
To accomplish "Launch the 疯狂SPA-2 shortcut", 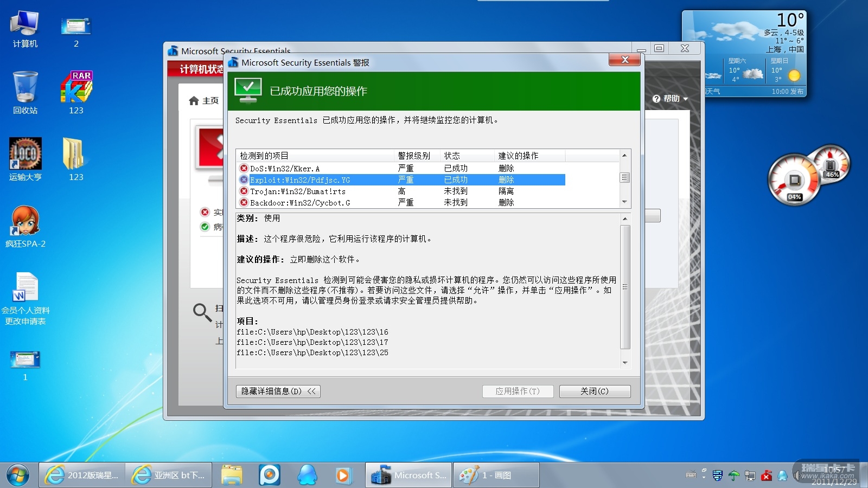I will (25, 227).
